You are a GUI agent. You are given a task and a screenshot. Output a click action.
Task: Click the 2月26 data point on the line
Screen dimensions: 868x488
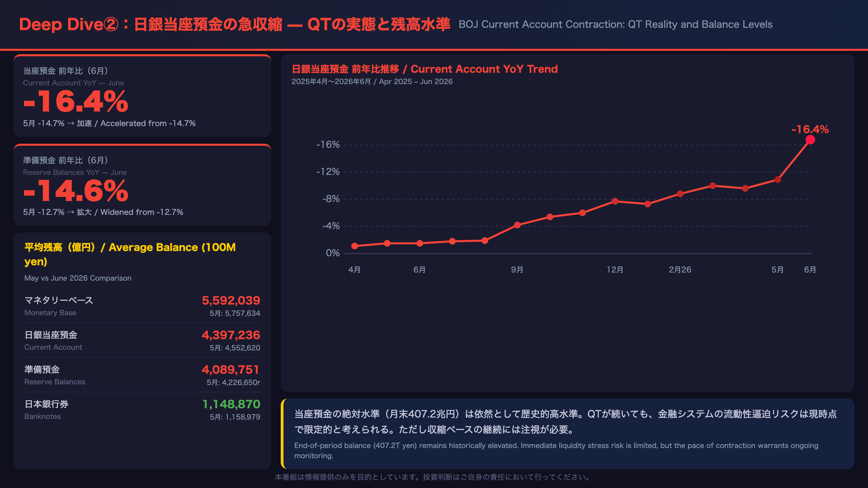(680, 194)
